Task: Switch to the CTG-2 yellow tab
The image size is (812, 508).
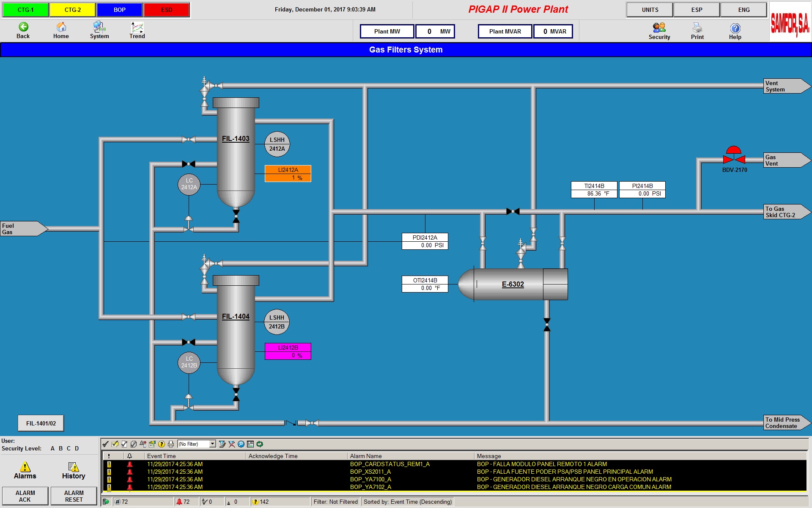Action: click(73, 10)
